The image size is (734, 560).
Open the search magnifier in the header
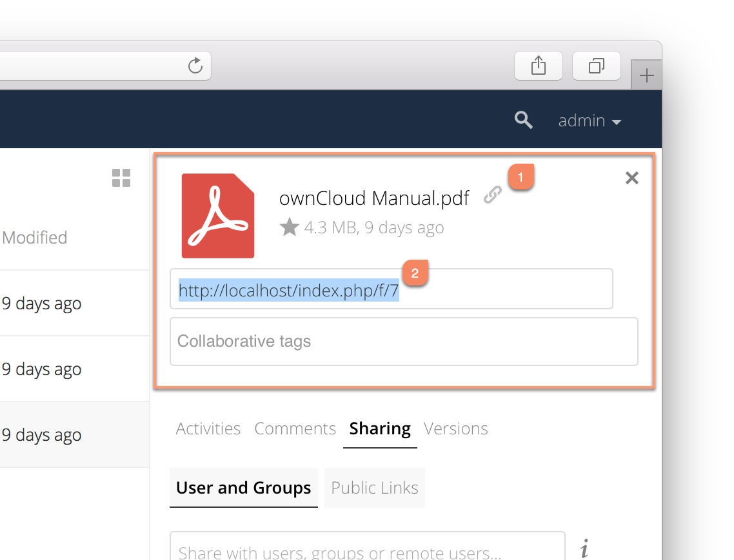(524, 120)
